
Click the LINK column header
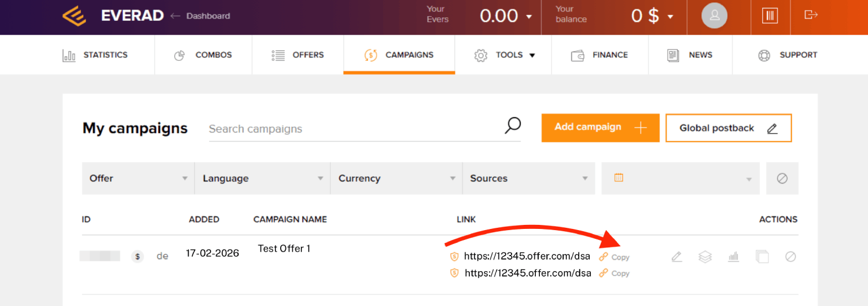(466, 220)
